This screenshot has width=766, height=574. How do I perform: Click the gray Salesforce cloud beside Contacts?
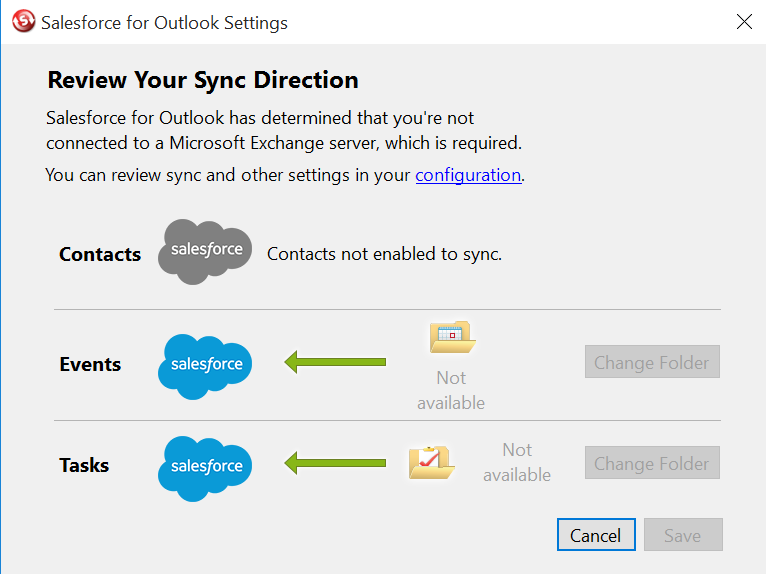click(206, 251)
